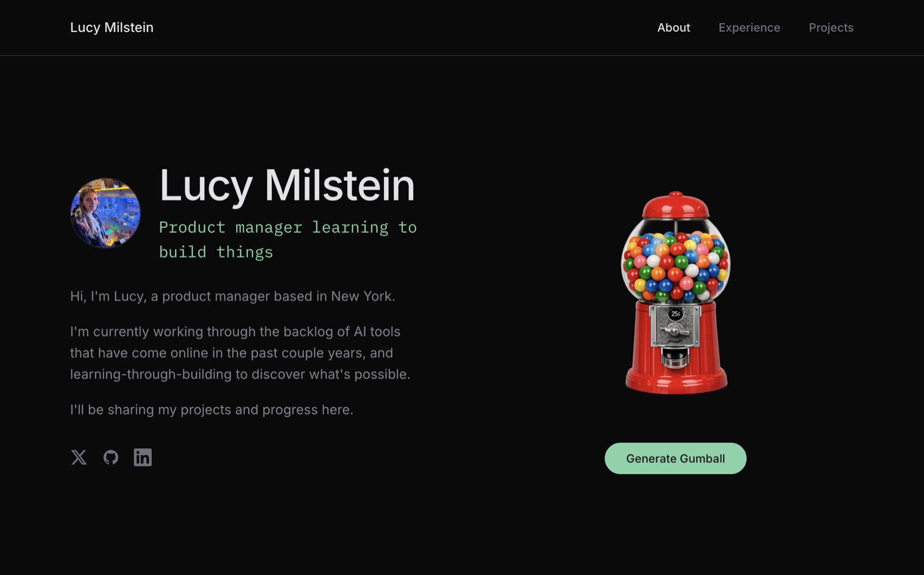Open the X (Twitter) profile icon

tap(79, 457)
